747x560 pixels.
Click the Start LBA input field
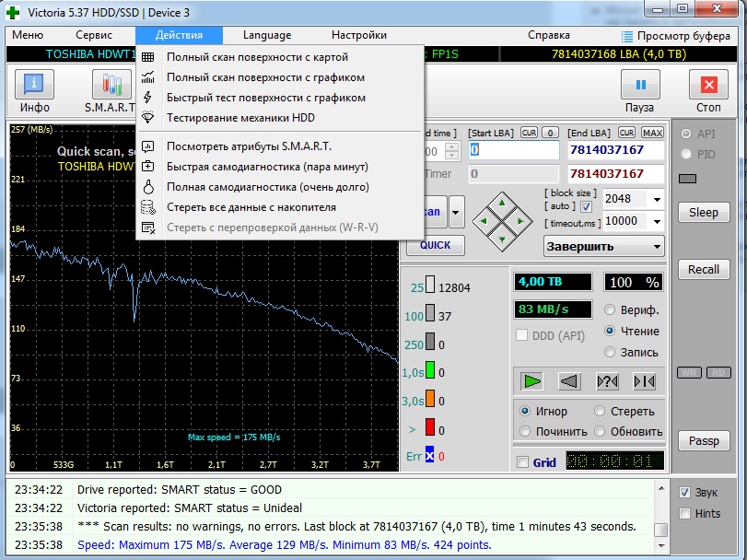514,150
